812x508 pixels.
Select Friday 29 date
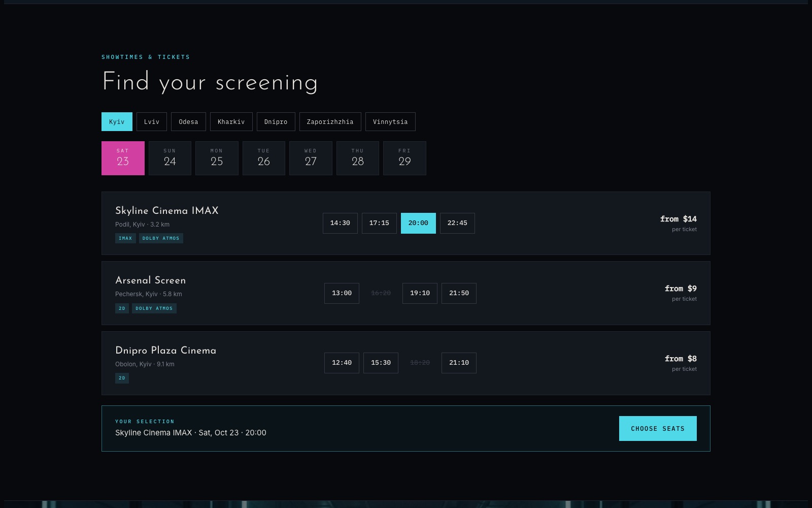(404, 158)
